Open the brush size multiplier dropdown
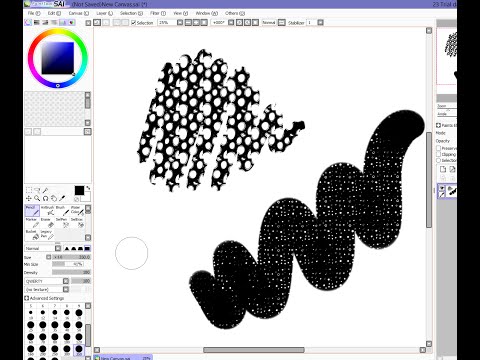The height and width of the screenshot is (360, 480). 49,257
